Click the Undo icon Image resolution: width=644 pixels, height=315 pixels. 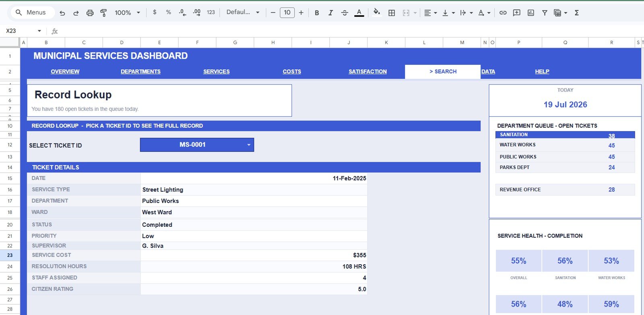(62, 13)
